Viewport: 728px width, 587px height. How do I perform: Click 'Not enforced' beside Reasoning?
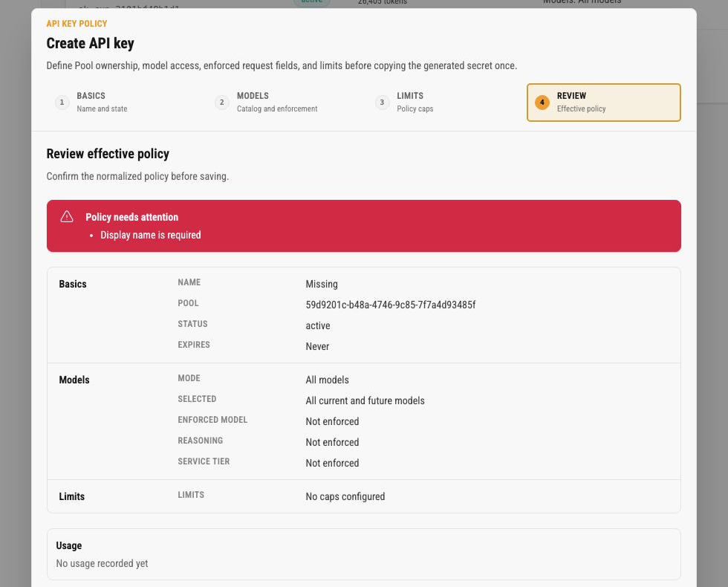point(332,443)
